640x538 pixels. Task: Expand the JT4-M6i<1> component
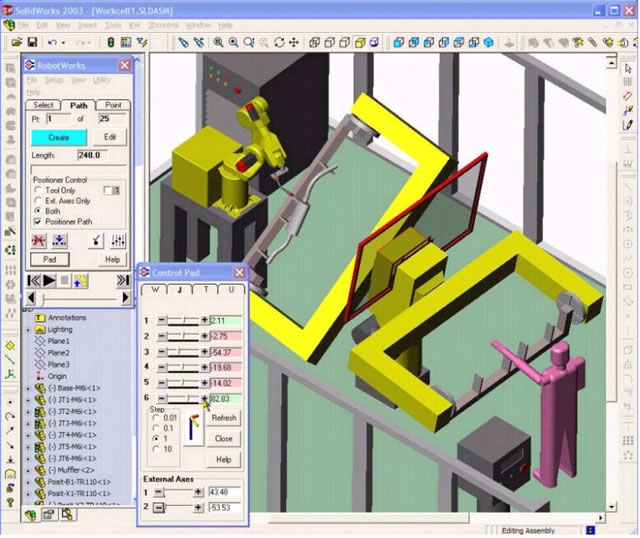pos(28,435)
